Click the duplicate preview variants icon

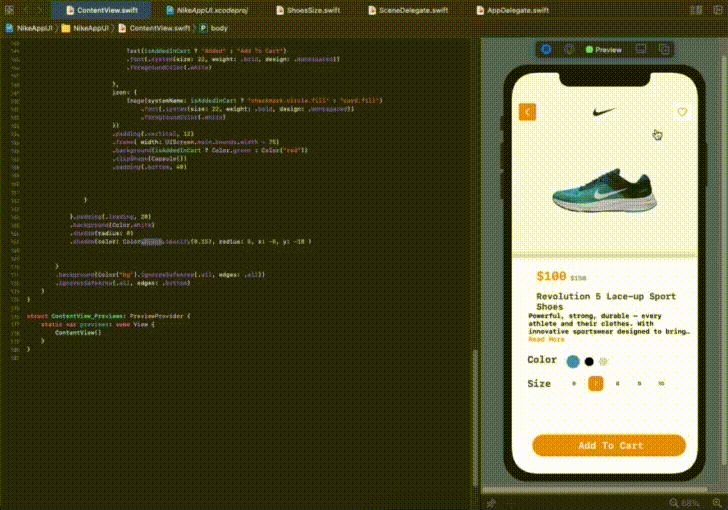[664, 49]
